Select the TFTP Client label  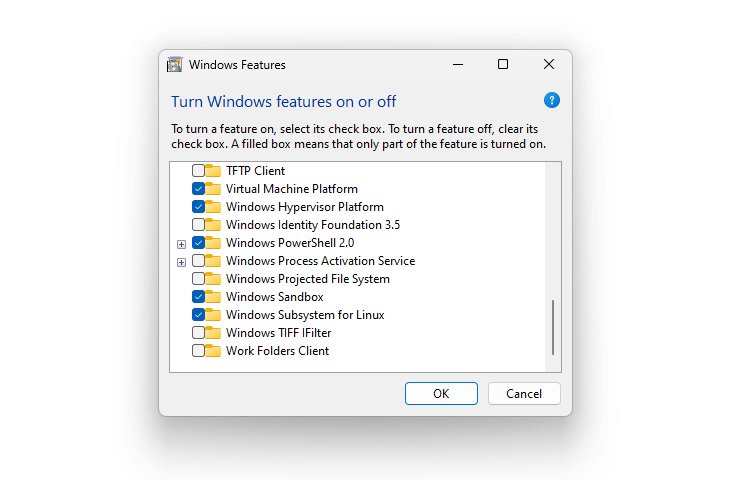click(x=255, y=171)
